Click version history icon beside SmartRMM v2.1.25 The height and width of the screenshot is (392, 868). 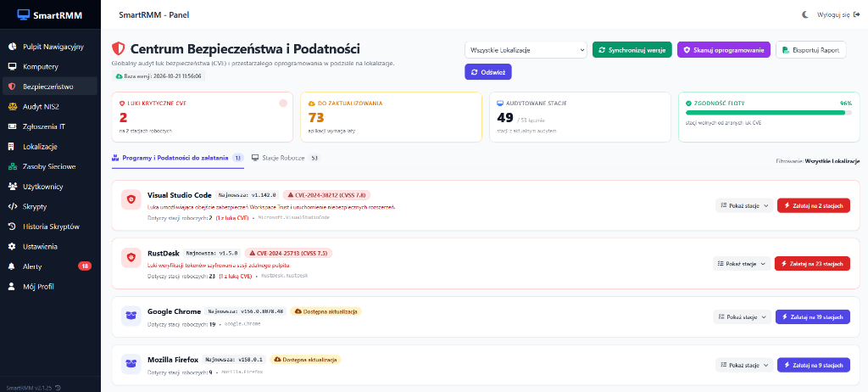58,388
